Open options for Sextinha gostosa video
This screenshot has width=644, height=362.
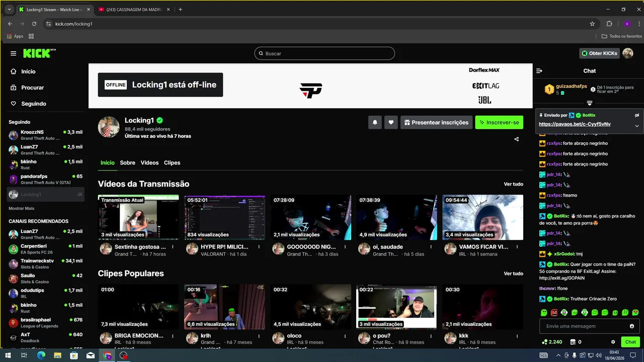pos(173,247)
